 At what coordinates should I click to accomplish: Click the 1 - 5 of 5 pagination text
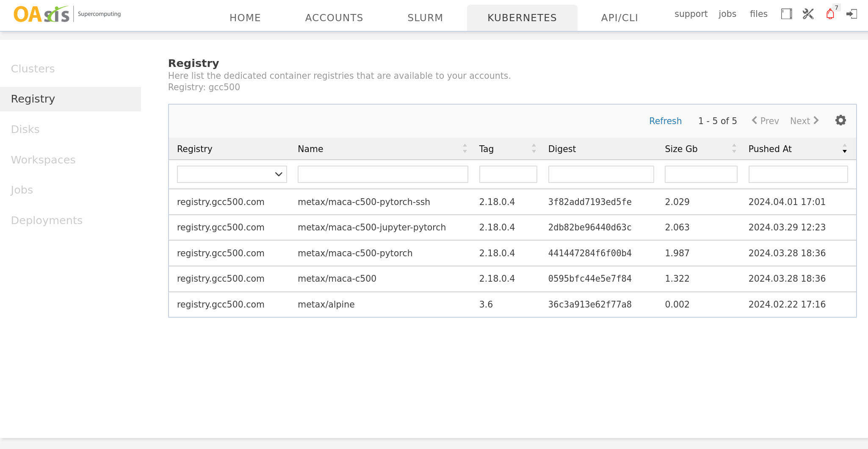point(717,121)
